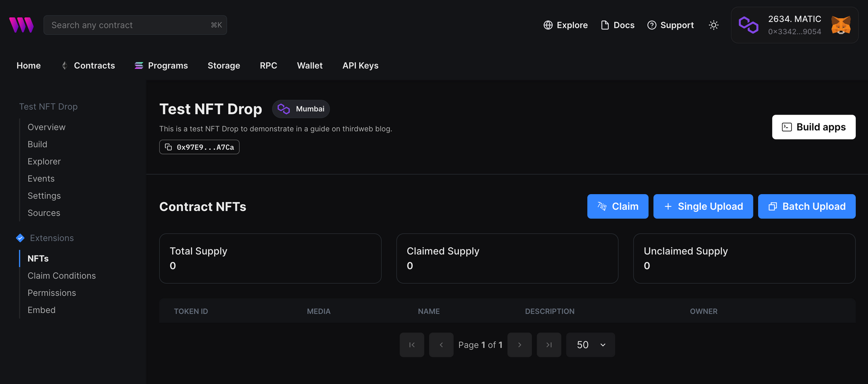Open Explore link
This screenshot has width=868, height=384.
[x=566, y=25]
